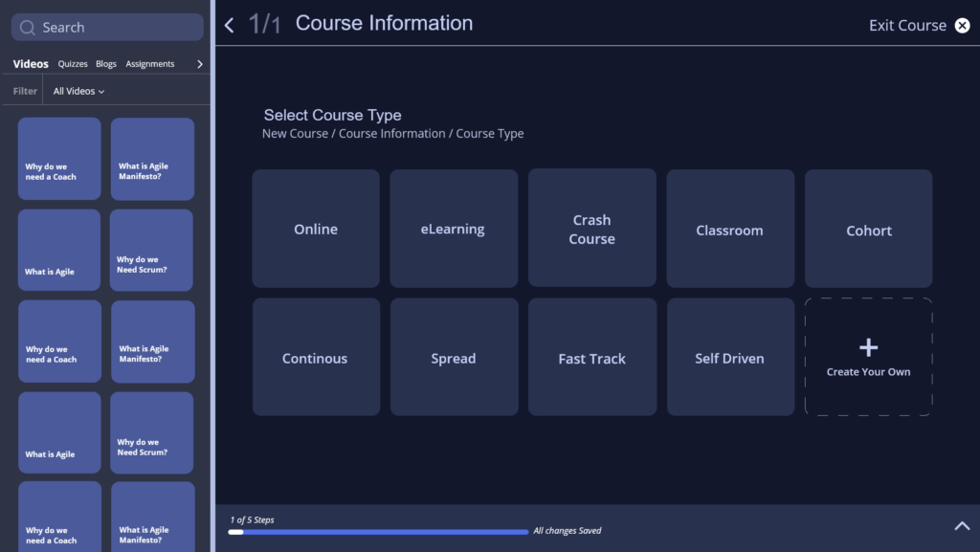Open first What is Agile Manifesto? video
The height and width of the screenshot is (552, 980).
pyautogui.click(x=152, y=159)
